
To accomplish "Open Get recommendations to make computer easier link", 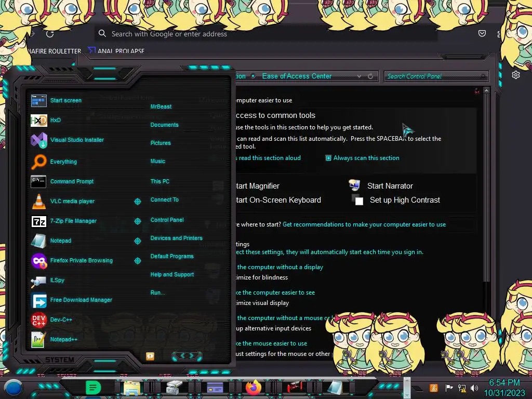I will [x=364, y=224].
